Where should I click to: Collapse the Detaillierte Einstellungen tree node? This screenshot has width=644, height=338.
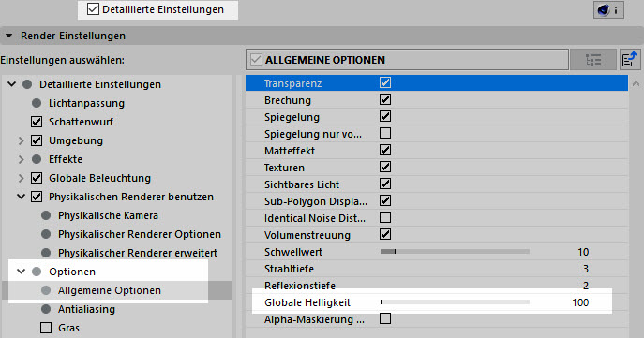coord(12,84)
